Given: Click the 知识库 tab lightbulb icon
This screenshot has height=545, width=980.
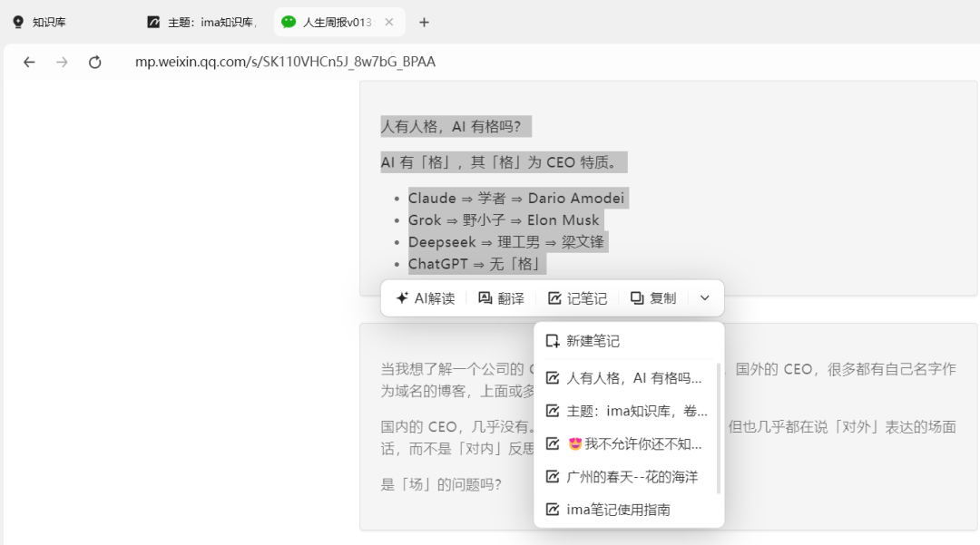Looking at the screenshot, I should 18,23.
